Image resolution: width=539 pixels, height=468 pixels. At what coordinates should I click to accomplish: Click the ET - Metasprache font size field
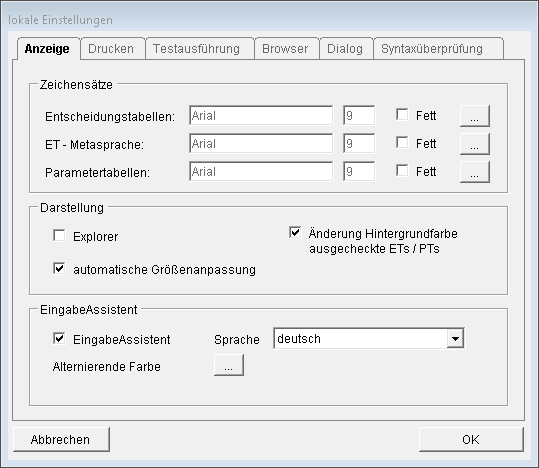pyautogui.click(x=359, y=143)
